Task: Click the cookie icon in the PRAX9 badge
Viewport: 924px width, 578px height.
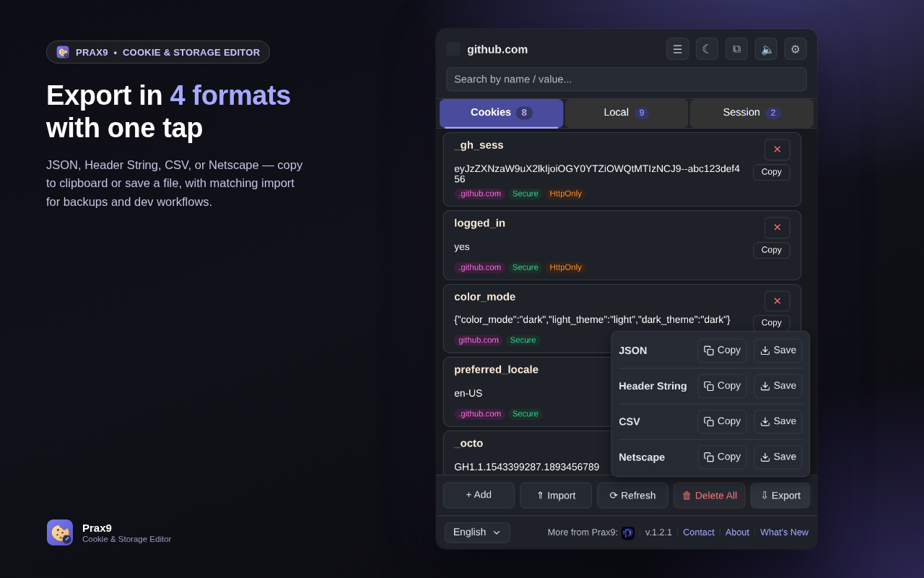Action: [63, 52]
